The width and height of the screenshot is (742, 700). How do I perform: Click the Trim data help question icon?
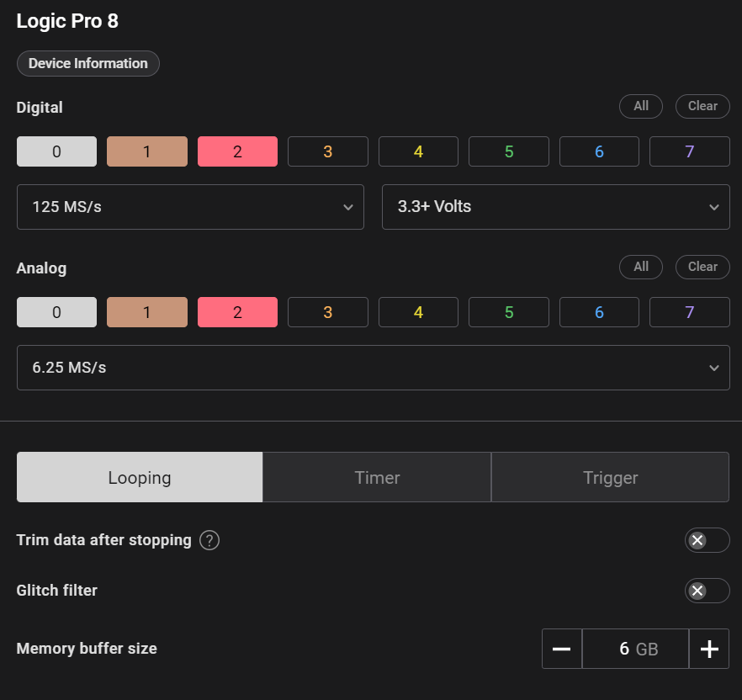[x=209, y=540]
